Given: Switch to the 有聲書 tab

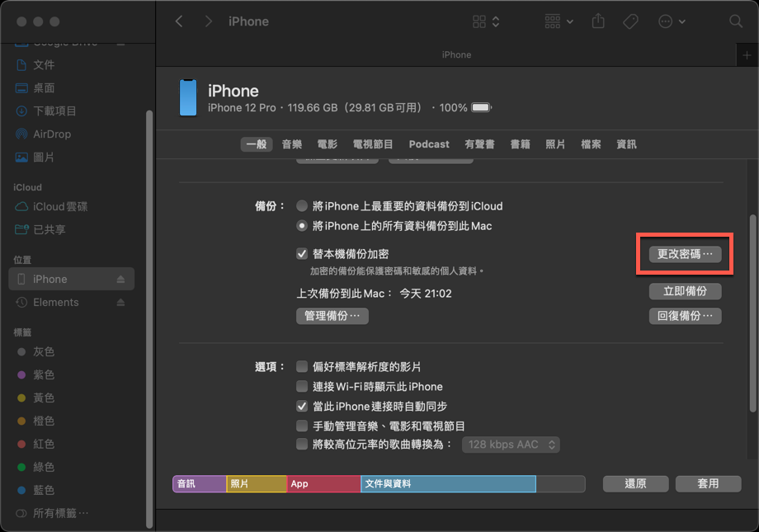Looking at the screenshot, I should [479, 144].
